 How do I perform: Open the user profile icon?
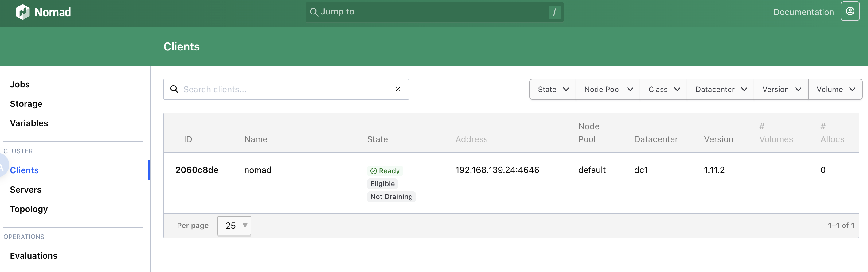850,11
